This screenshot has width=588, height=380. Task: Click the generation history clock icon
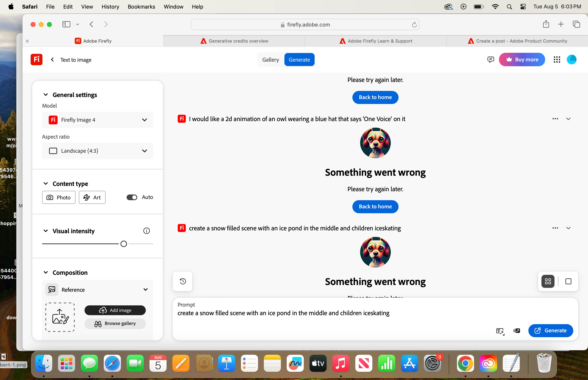coord(183,281)
